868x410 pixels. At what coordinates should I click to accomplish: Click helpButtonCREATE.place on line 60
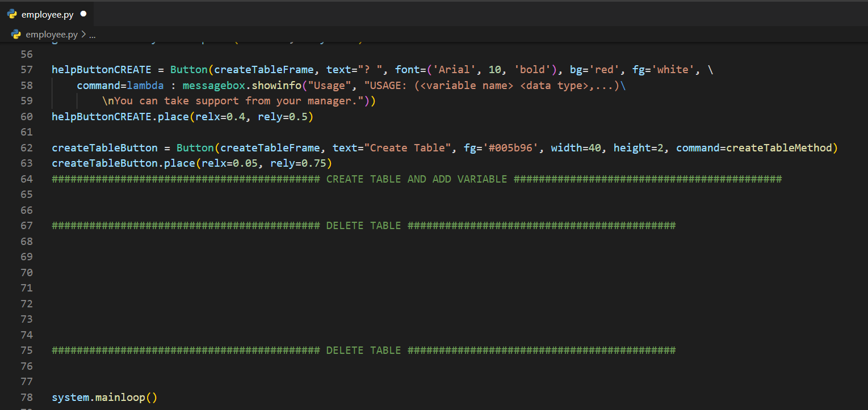click(120, 117)
